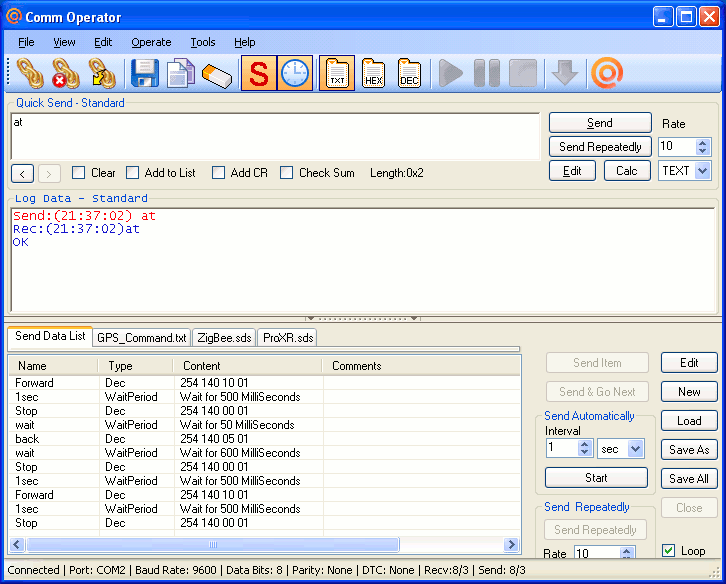Toggle the clock timestamp icon
726x584 pixels.
[x=295, y=73]
